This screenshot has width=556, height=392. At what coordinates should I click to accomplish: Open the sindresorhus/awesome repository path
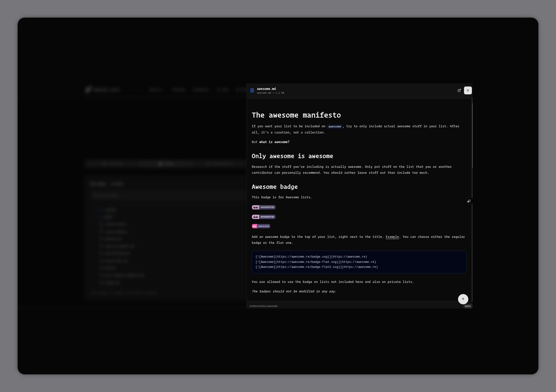coord(263,306)
